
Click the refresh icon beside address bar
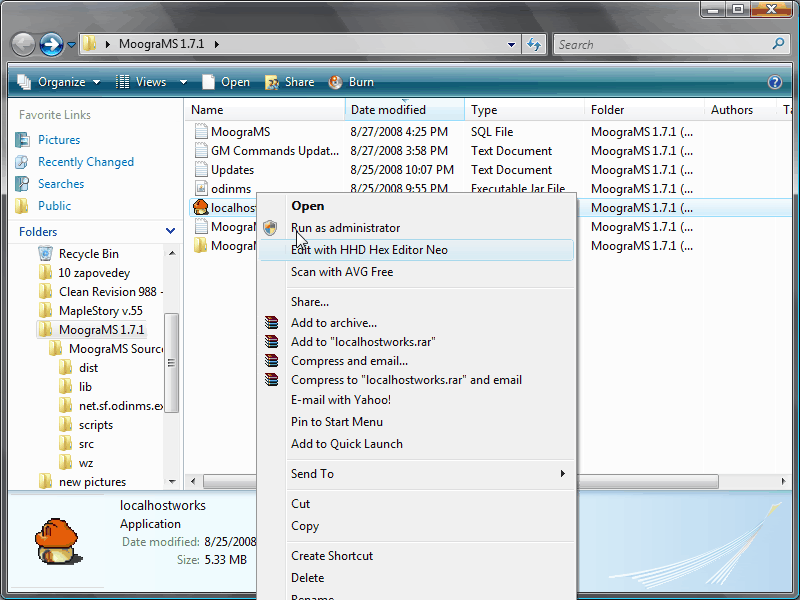pos(534,44)
